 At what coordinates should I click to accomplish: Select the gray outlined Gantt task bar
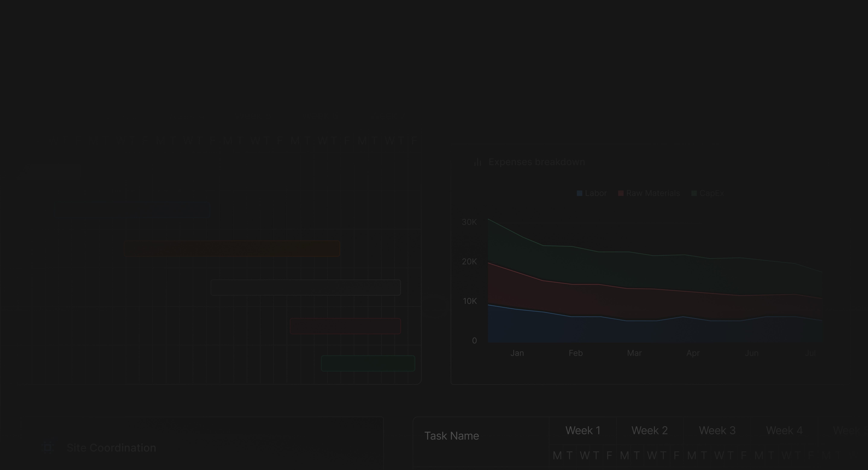(305, 287)
